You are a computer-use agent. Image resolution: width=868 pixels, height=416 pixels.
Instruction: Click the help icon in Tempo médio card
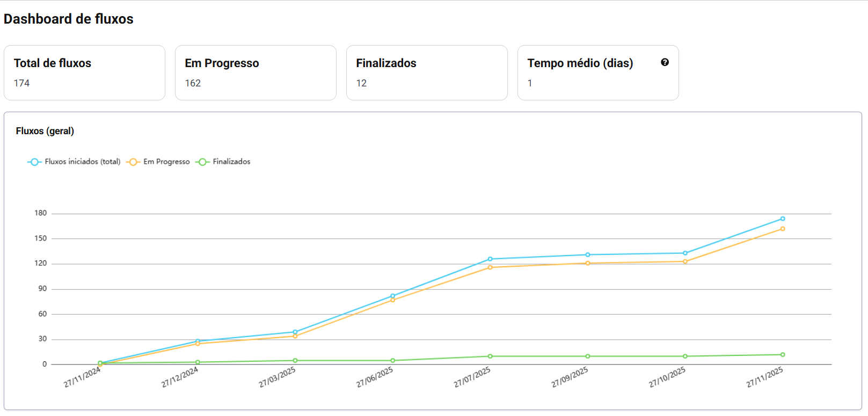(665, 62)
